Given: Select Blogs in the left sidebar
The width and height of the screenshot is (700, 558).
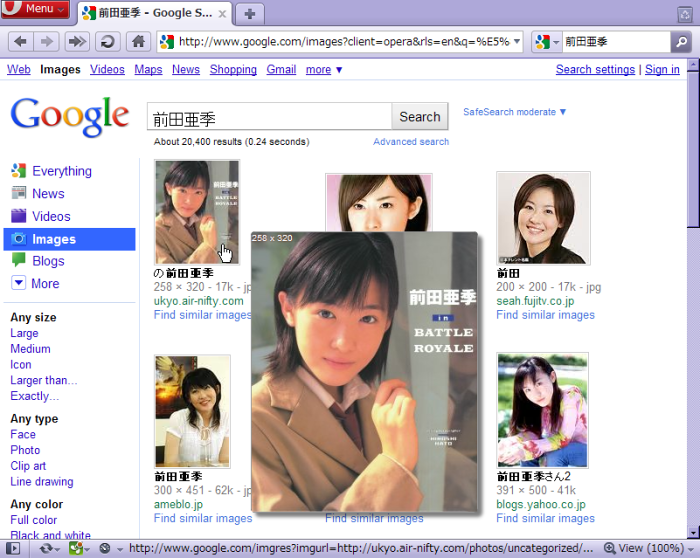Looking at the screenshot, I should click(x=48, y=261).
